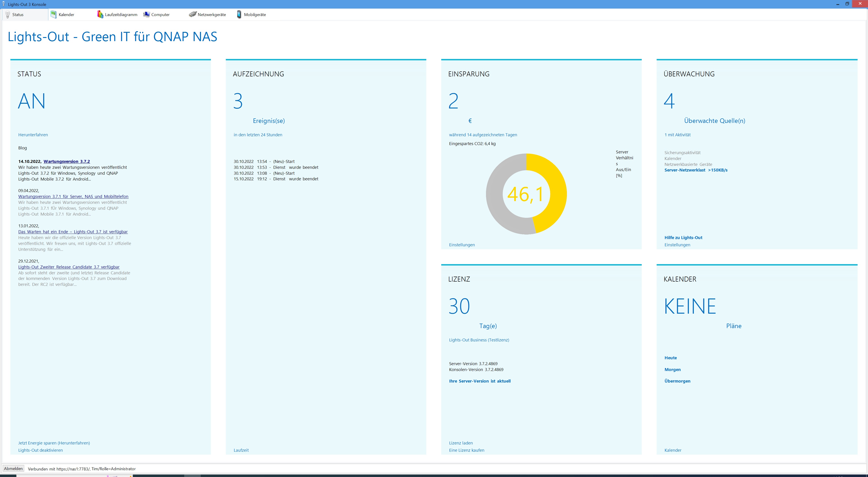Open Einstellungen in the Überwachung panel
The image size is (868, 477).
tap(677, 245)
